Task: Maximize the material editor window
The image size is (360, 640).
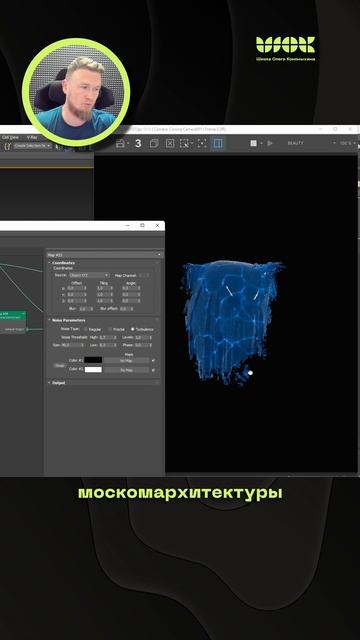Action: [x=142, y=225]
